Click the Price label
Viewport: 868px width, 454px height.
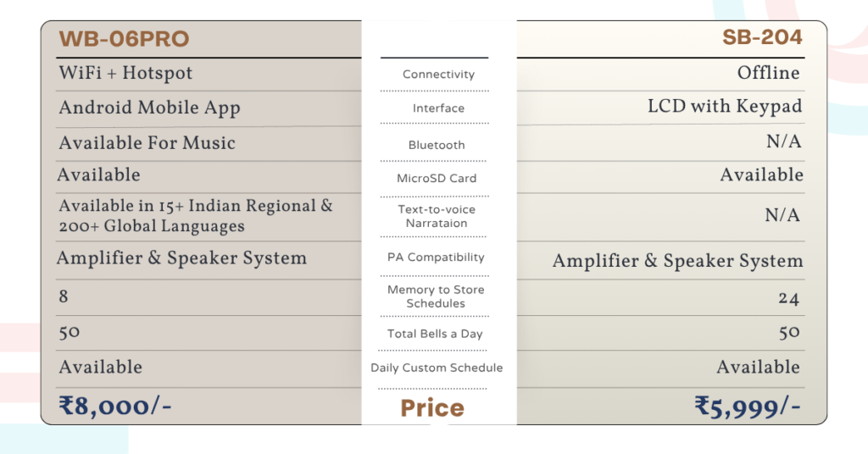click(x=432, y=408)
